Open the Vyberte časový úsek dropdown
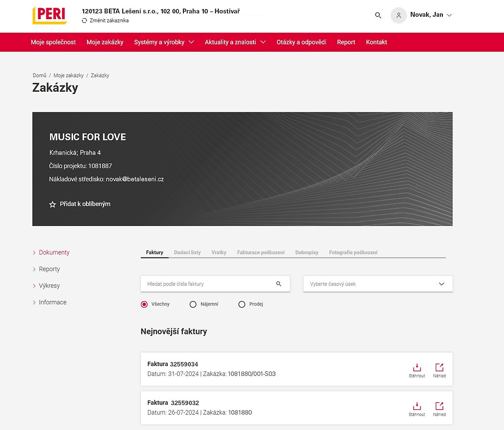 tap(377, 284)
